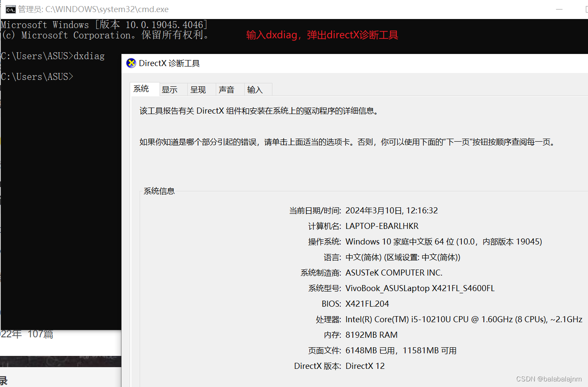Click computer name LAPTOP-EBARLHKR
The height and width of the screenshot is (387, 588).
pos(382,226)
